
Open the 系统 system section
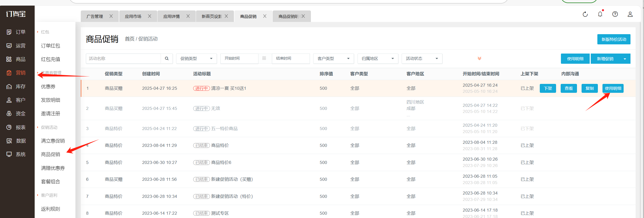(16, 154)
